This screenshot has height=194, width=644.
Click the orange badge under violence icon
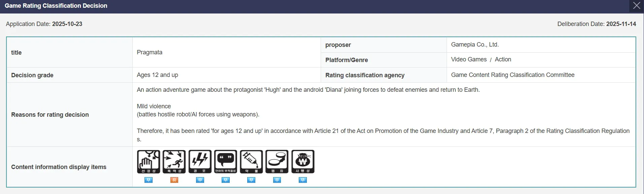[x=174, y=180]
